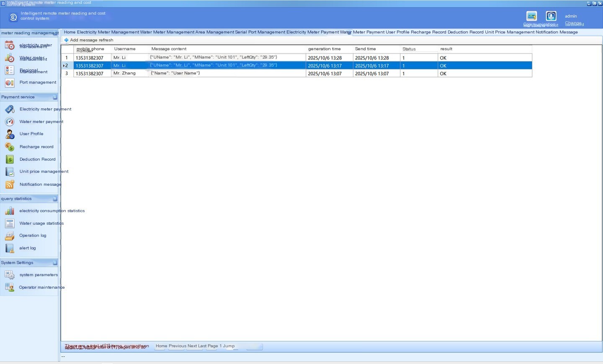Image resolution: width=603 pixels, height=364 pixels.
Task: Click the Jump pagination button
Action: [x=229, y=346]
